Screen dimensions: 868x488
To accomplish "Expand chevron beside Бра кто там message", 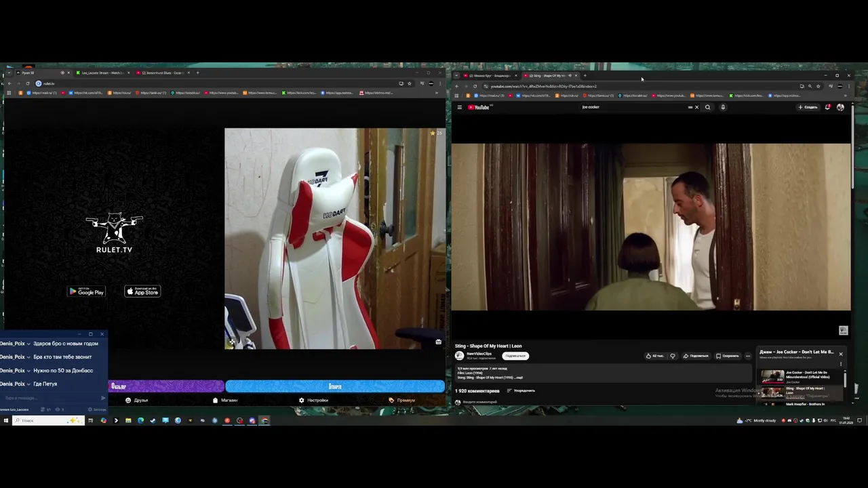I will click(x=29, y=357).
